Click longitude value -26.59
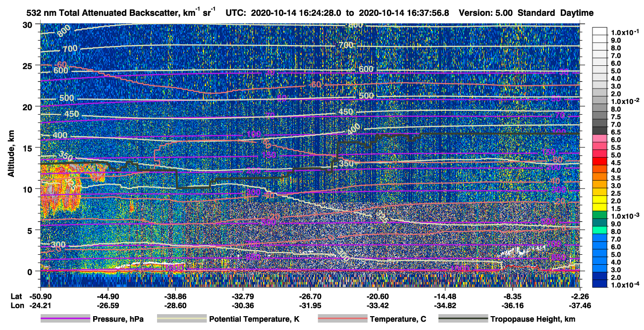 click(x=107, y=306)
